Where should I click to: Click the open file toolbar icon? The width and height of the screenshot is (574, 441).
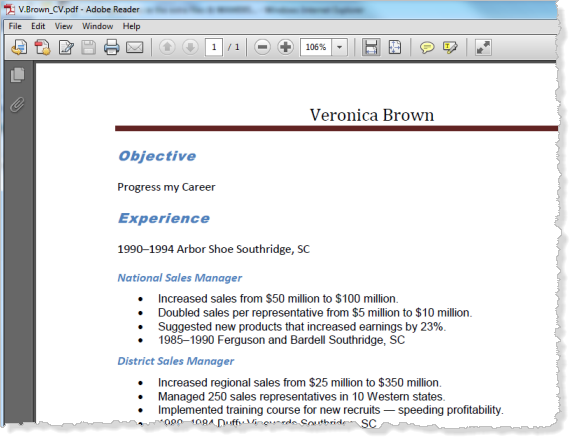[19, 47]
